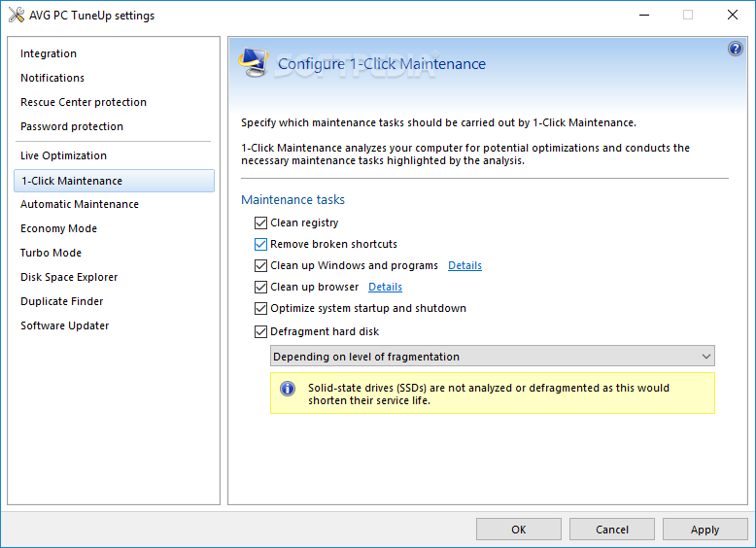Uncheck the Clean registry checkbox

(x=260, y=223)
